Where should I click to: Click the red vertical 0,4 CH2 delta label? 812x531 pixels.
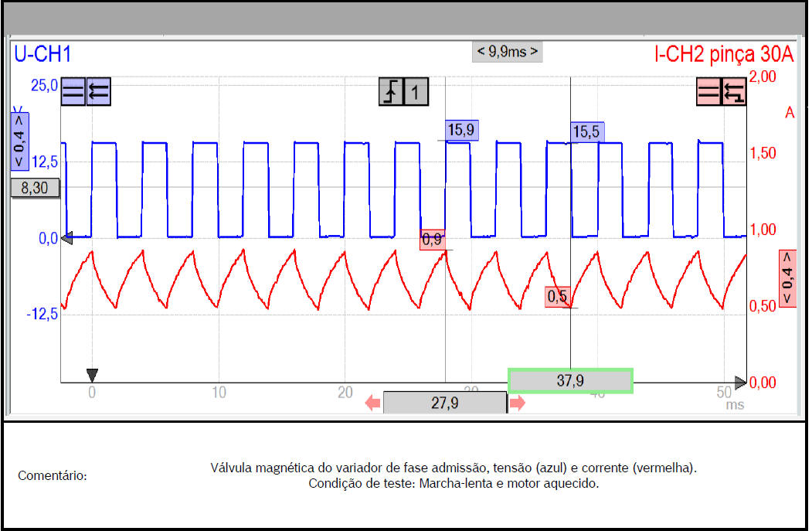787,278
